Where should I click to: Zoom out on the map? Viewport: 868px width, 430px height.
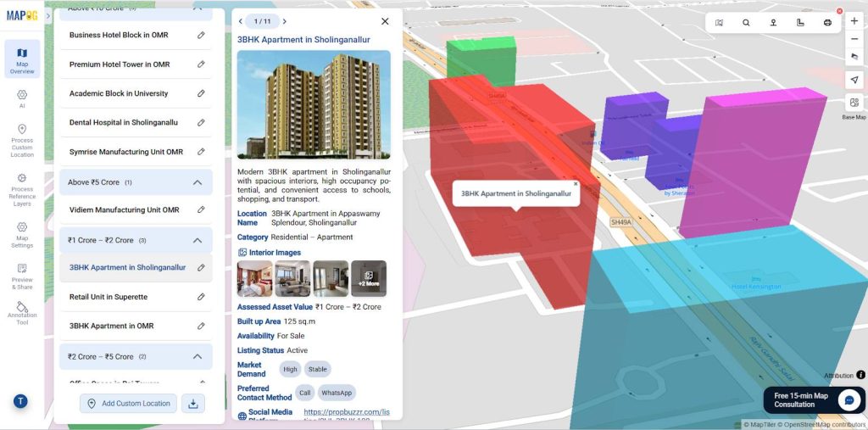pyautogui.click(x=854, y=39)
